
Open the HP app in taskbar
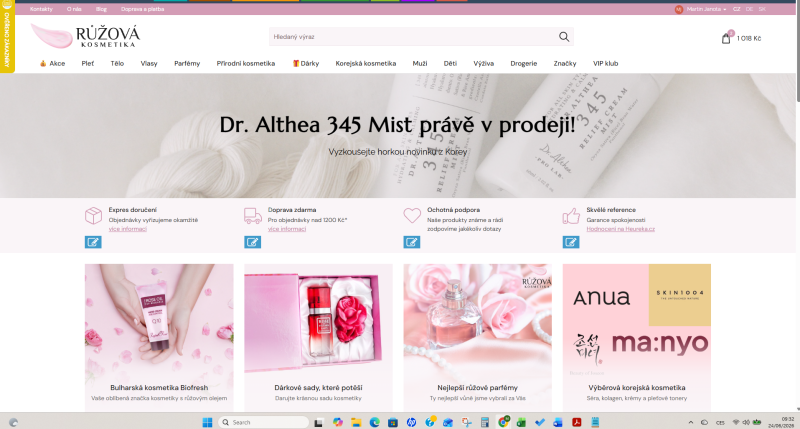[x=411, y=422]
